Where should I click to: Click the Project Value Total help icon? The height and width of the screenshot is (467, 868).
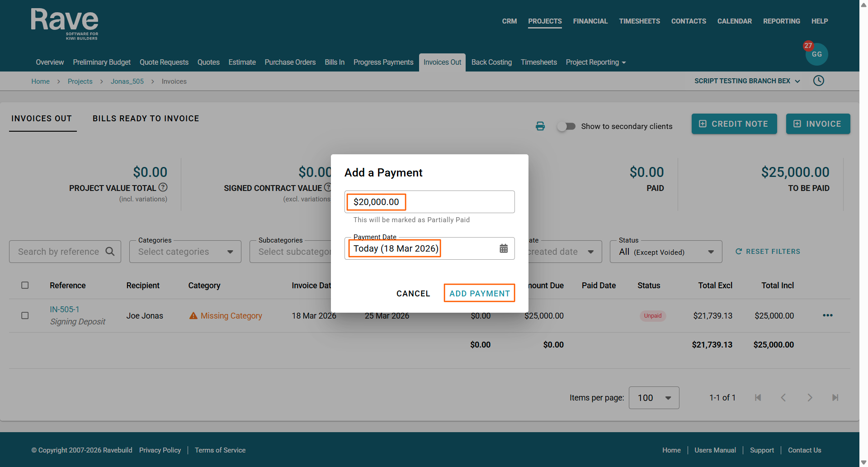click(163, 187)
